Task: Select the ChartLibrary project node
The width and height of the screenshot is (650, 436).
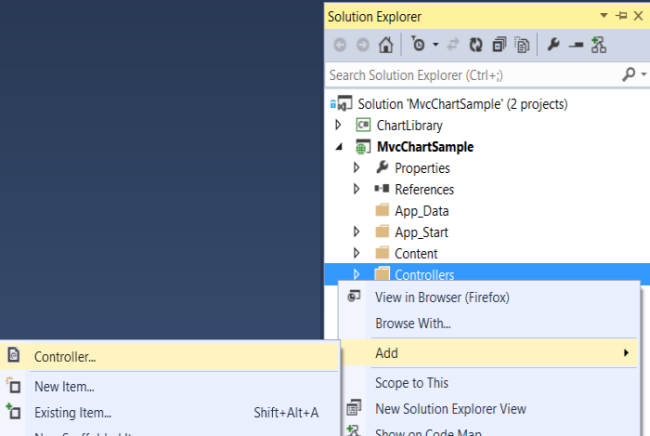Action: click(x=410, y=125)
